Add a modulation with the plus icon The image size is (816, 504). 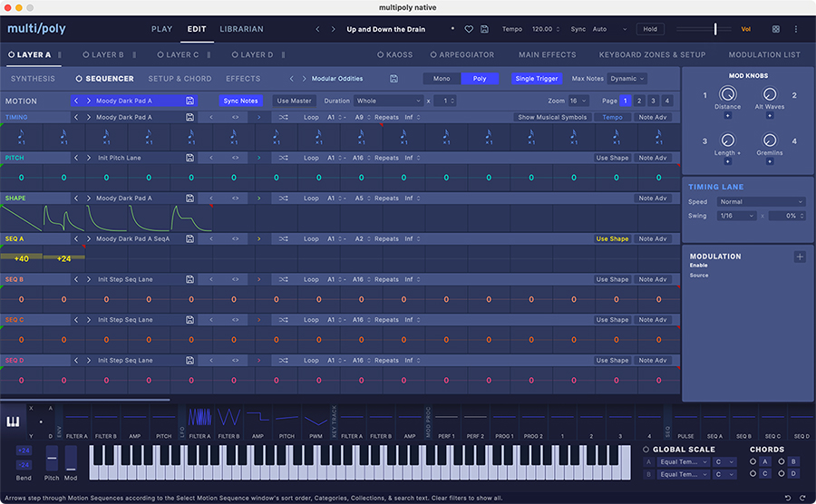point(800,257)
